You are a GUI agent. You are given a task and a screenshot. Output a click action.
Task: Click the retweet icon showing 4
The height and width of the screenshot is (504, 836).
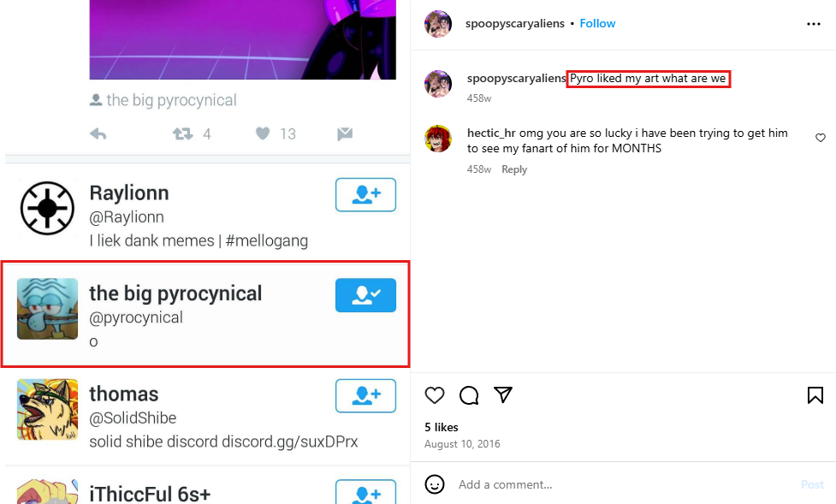(x=182, y=133)
